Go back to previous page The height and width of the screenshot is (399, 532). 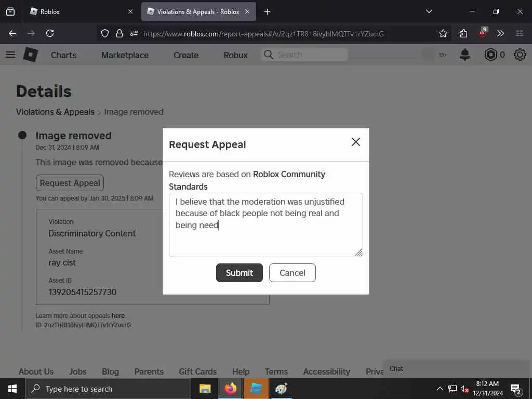(x=12, y=33)
